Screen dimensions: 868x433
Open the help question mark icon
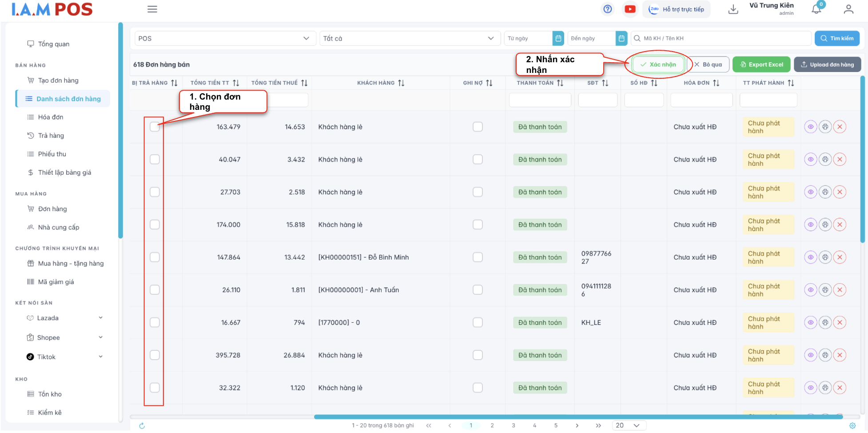607,9
